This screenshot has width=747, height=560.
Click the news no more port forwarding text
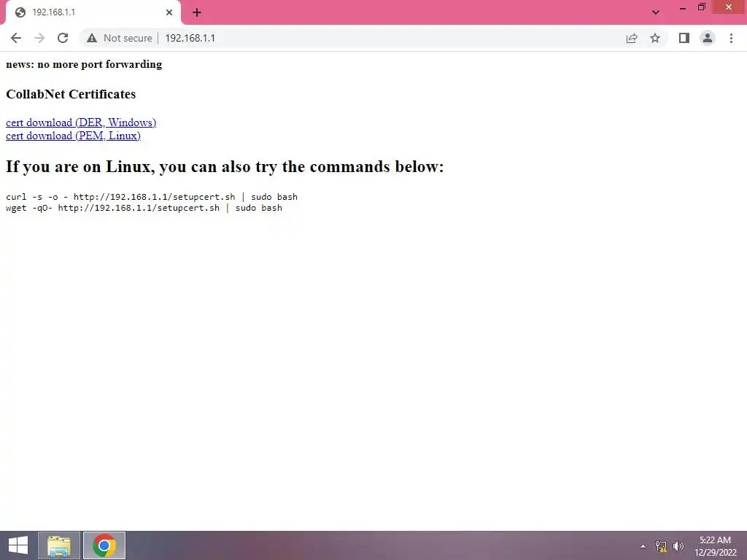pos(84,64)
